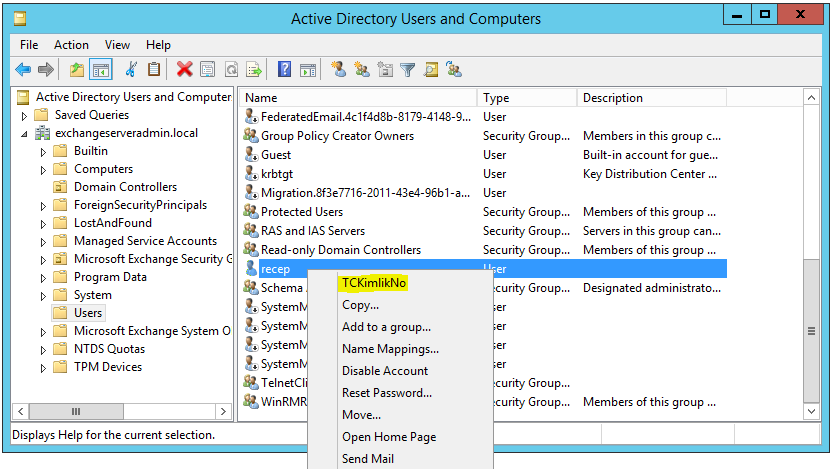Screen dimensions: 835x469
Task: Open the Action menu
Action: (x=71, y=45)
